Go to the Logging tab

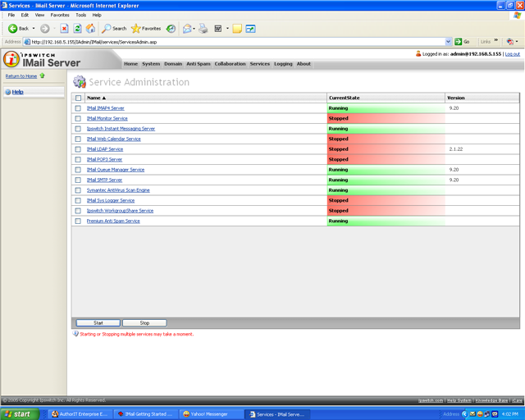pyautogui.click(x=283, y=64)
